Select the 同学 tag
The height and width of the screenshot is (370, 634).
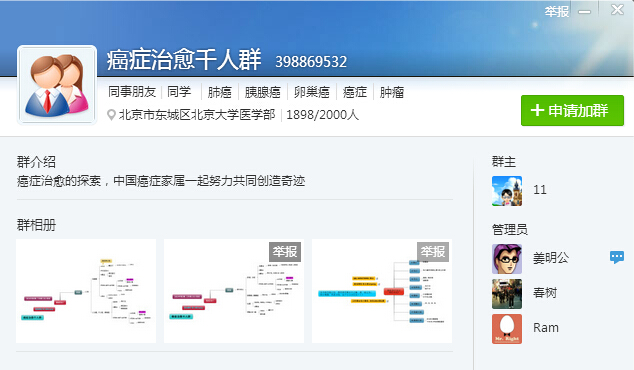click(179, 92)
